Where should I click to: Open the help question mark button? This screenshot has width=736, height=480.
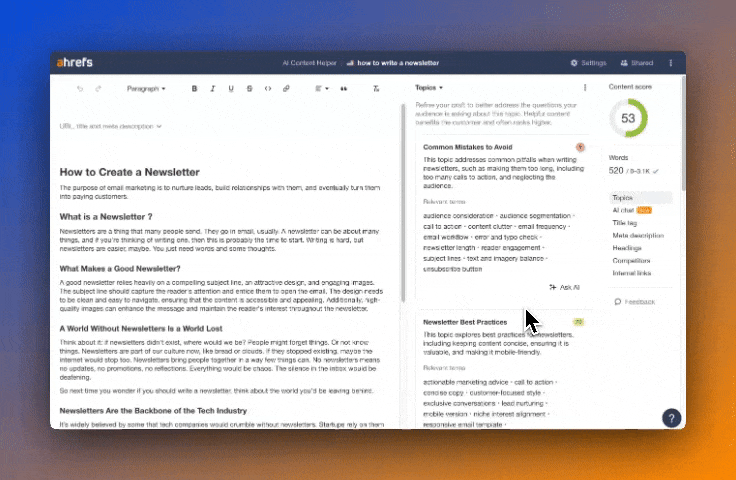pyautogui.click(x=672, y=418)
